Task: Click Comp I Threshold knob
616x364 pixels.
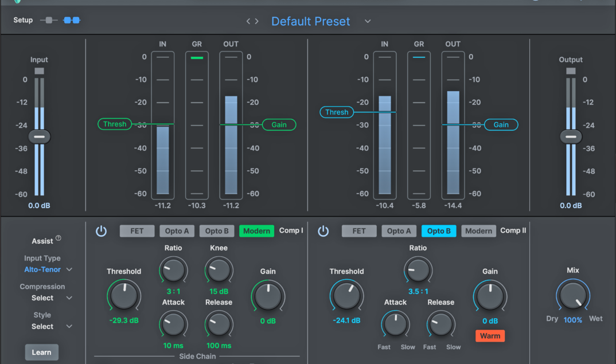Action: 124,296
